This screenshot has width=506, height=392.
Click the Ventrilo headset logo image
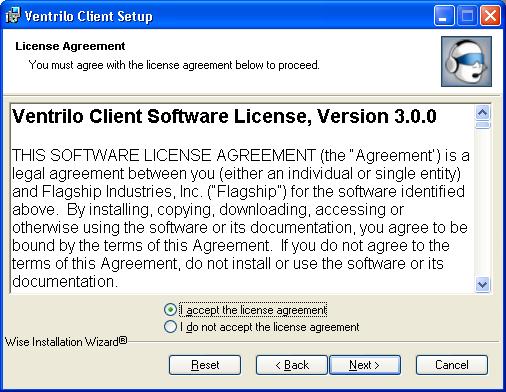coord(466,61)
